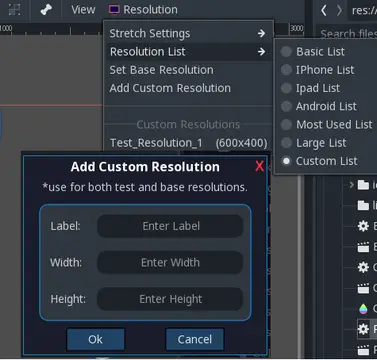Click the monitor icon beside Resolution
Viewport: 377px width, 360px height.
click(114, 10)
